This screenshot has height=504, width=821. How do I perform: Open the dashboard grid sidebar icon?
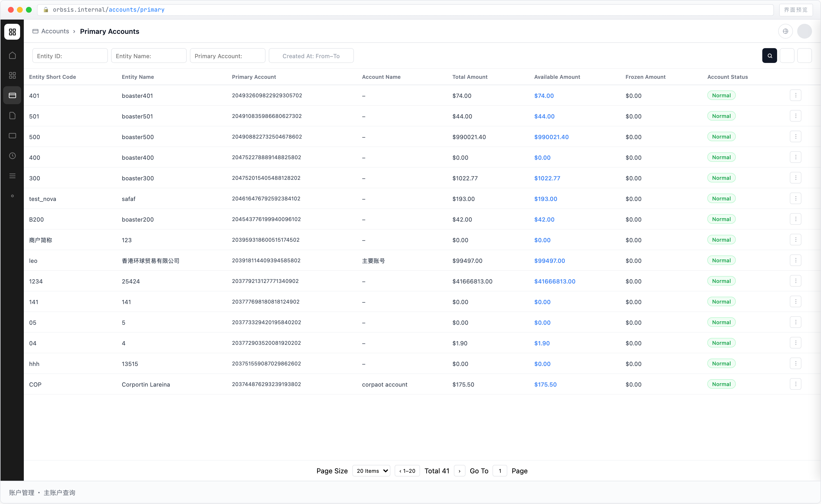12,75
